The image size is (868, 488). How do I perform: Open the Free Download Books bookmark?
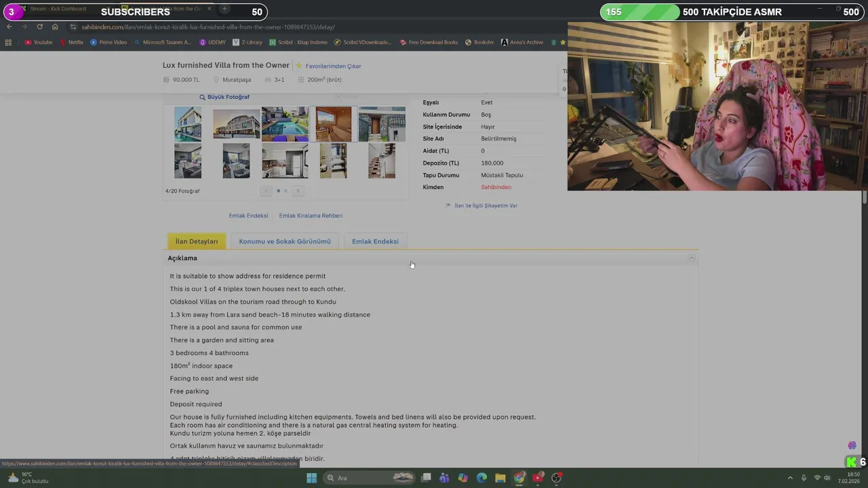(x=429, y=42)
